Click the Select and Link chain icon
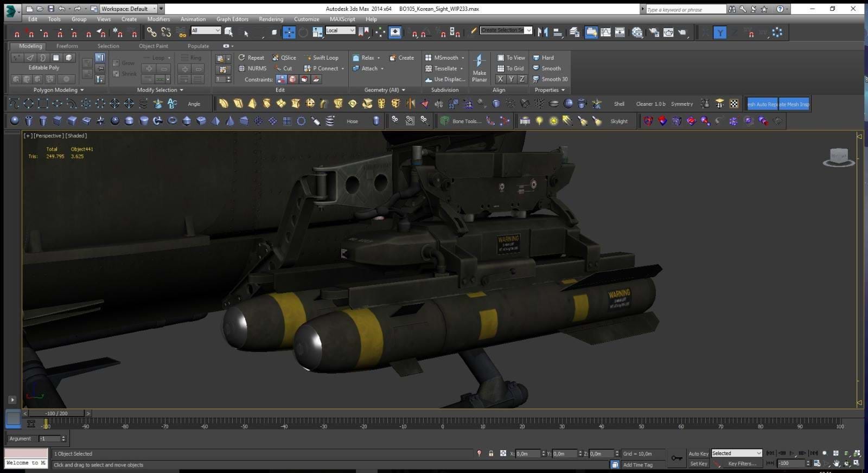The image size is (868, 473). 151,32
